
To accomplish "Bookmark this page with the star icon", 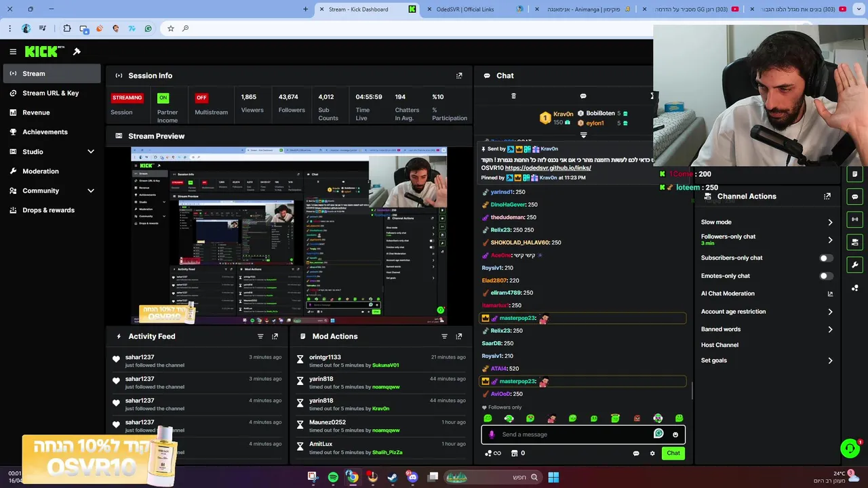I will coord(171,28).
